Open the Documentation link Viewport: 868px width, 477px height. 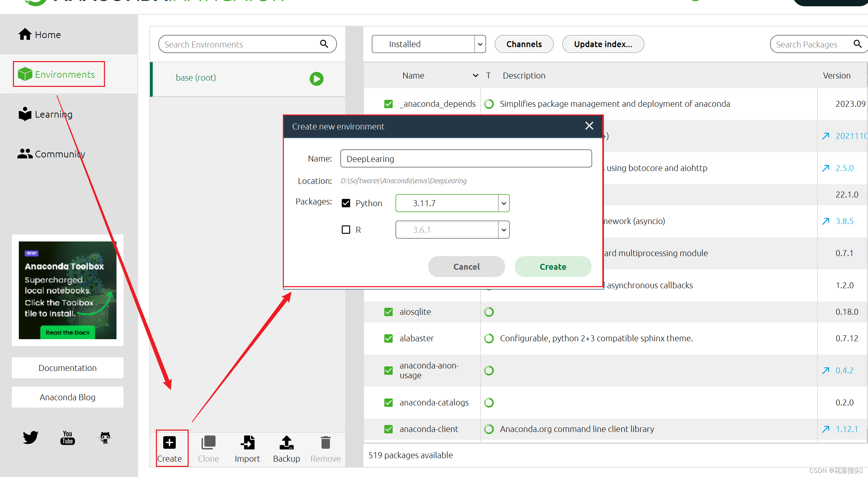point(68,368)
